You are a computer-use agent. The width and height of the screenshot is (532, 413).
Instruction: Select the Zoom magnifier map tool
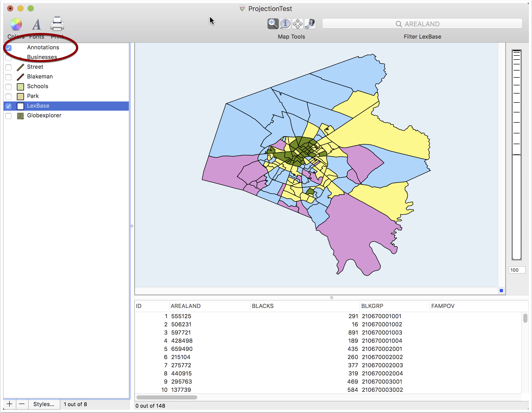click(273, 24)
